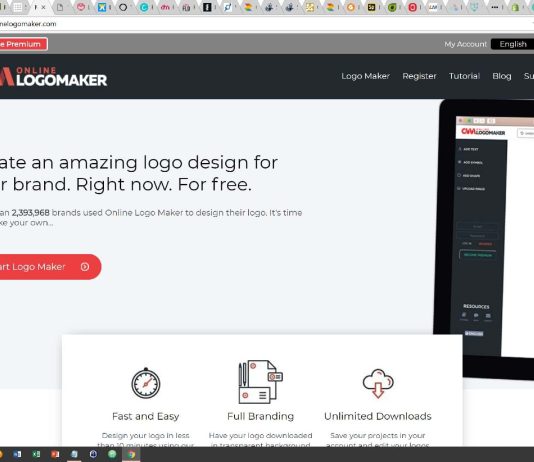This screenshot has width=534, height=462.
Task: Switch to the tab with red circle favicon
Action: [x=412, y=7]
